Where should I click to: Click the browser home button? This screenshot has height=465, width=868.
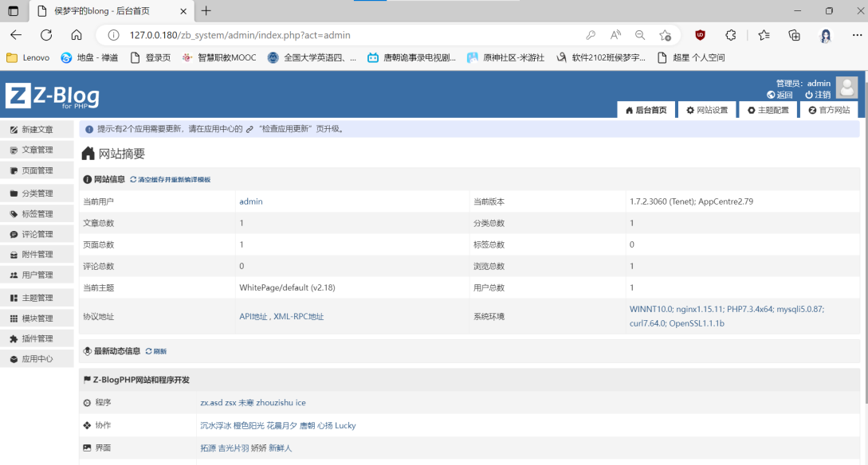(77, 35)
